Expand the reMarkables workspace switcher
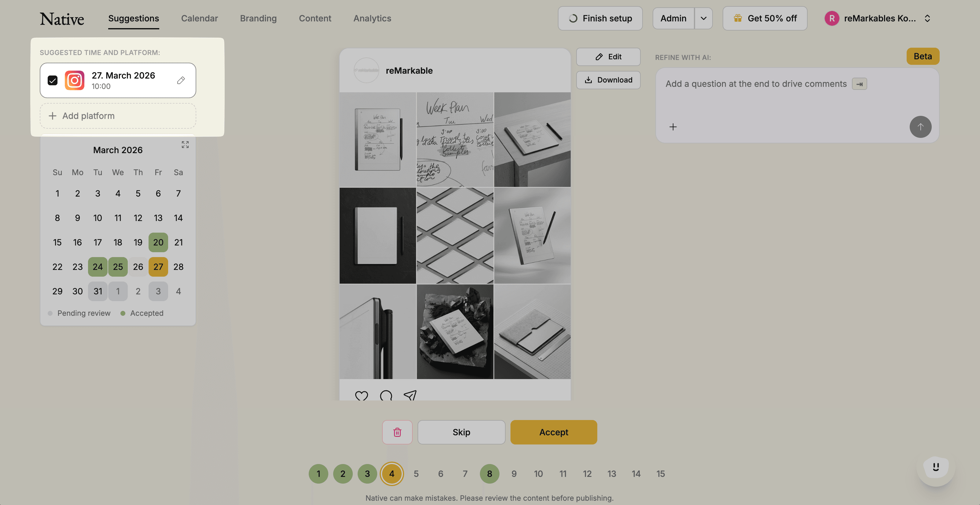980x505 pixels. click(927, 18)
